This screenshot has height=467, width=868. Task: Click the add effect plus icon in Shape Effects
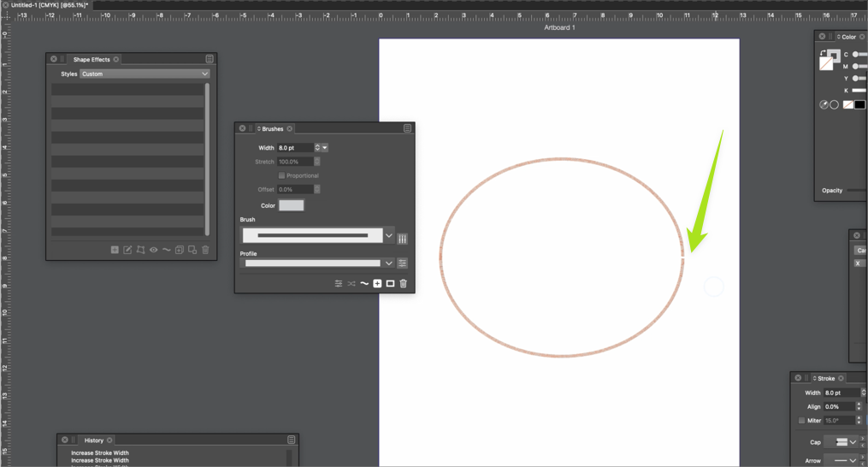coord(115,251)
